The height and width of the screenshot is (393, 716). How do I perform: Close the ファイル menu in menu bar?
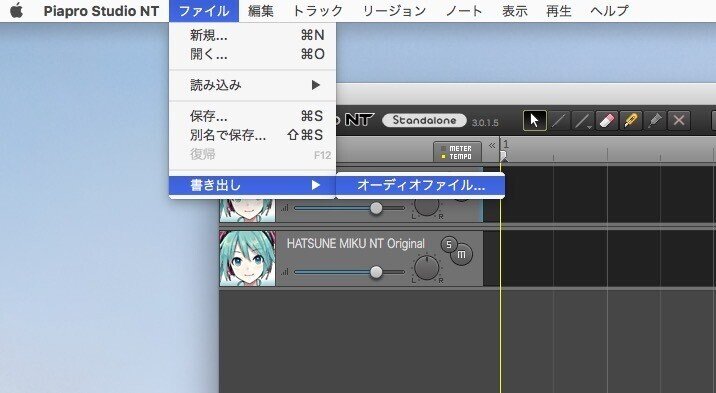204,10
